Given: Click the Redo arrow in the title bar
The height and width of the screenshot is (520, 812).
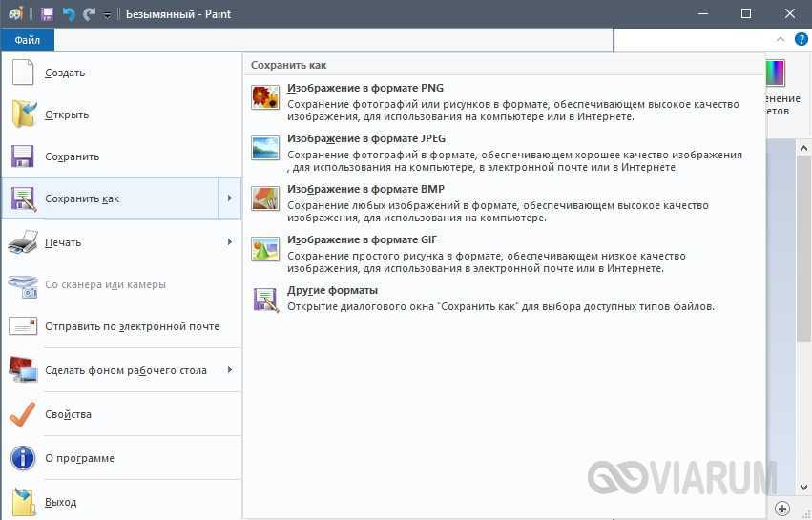Looking at the screenshot, I should coord(89,13).
